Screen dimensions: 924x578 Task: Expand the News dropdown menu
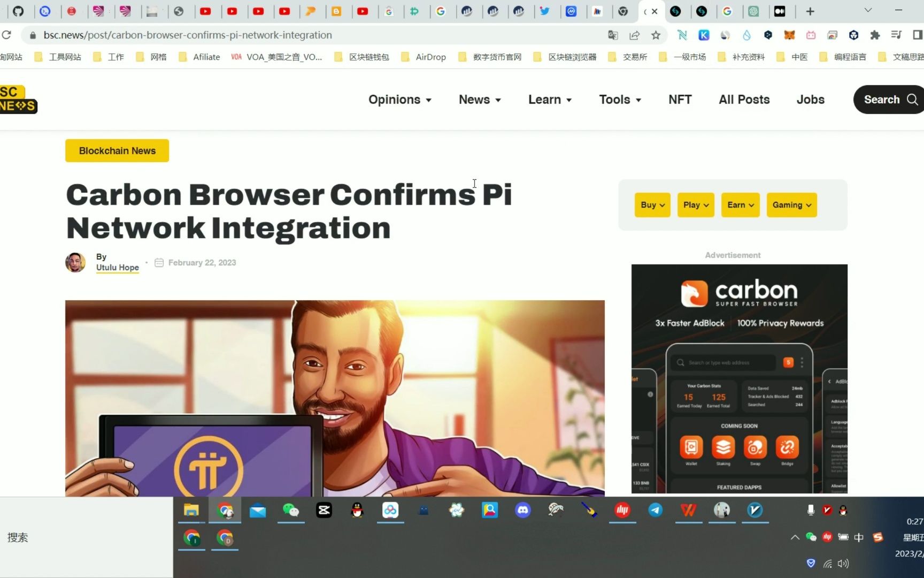480,100
